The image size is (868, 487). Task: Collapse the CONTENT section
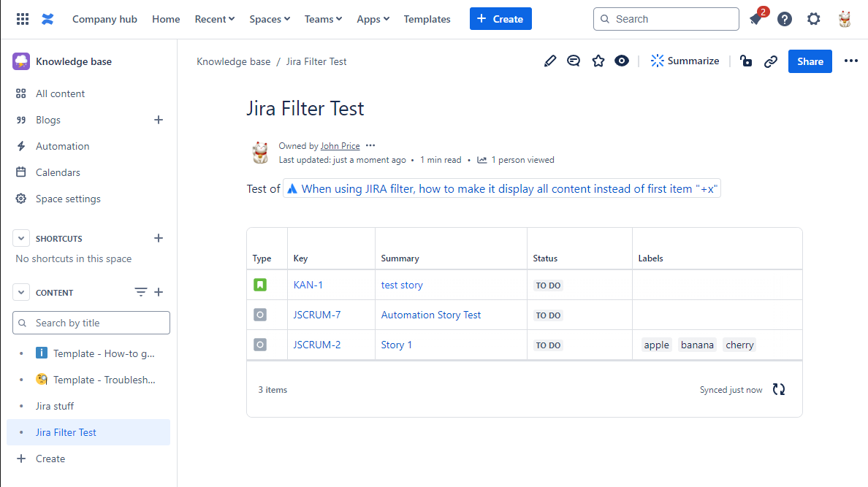coord(20,292)
